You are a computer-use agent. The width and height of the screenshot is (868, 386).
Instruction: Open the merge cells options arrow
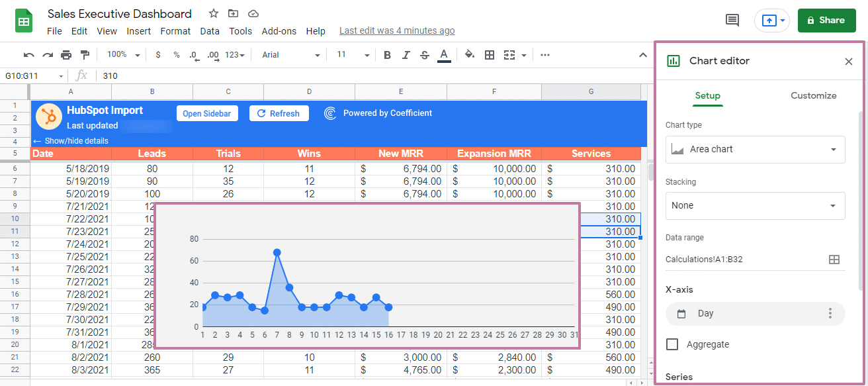[523, 55]
